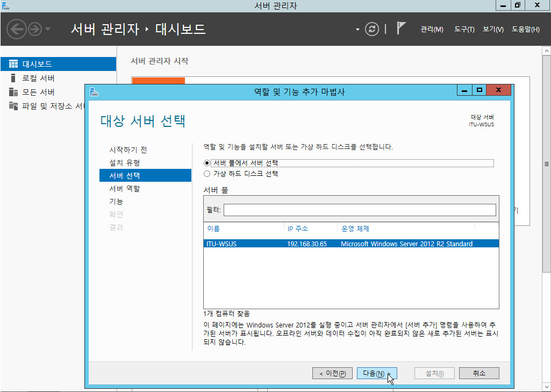Open the 관리(M) menu
This screenshot has height=392, width=551.
click(x=432, y=29)
